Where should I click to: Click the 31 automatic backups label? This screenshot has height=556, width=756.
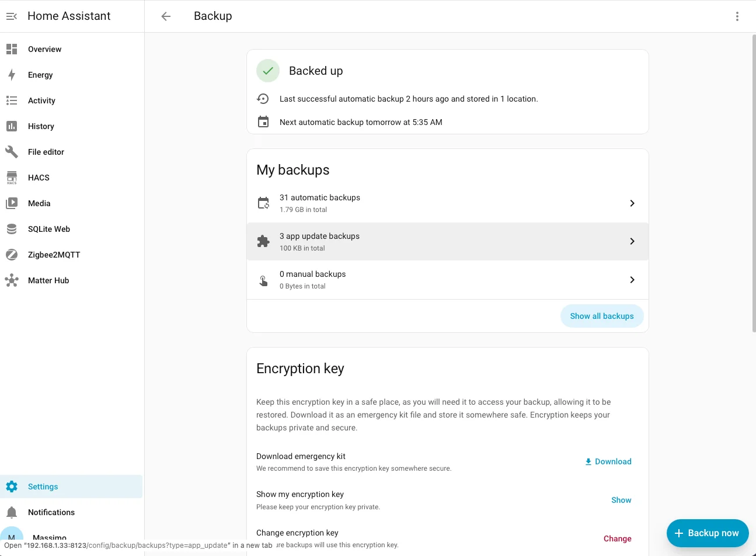(x=320, y=197)
